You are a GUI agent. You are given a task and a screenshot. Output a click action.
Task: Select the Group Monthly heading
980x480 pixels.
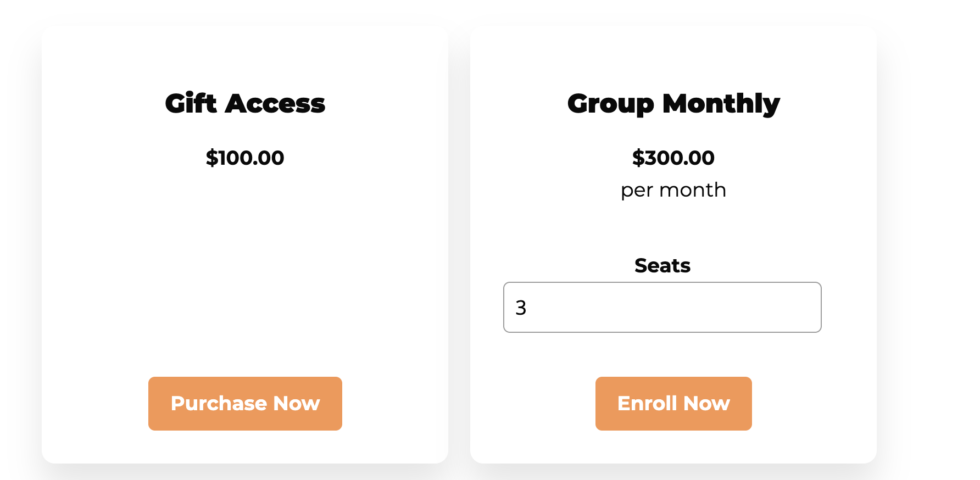[673, 103]
